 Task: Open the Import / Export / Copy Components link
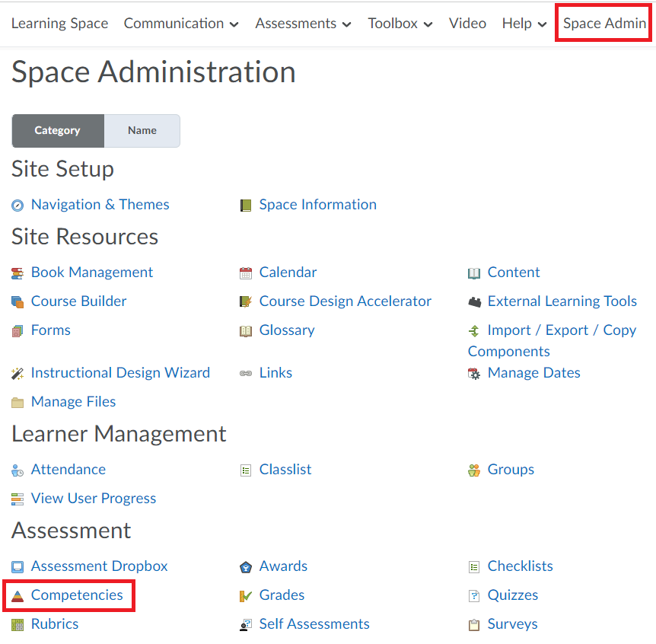[x=553, y=340]
